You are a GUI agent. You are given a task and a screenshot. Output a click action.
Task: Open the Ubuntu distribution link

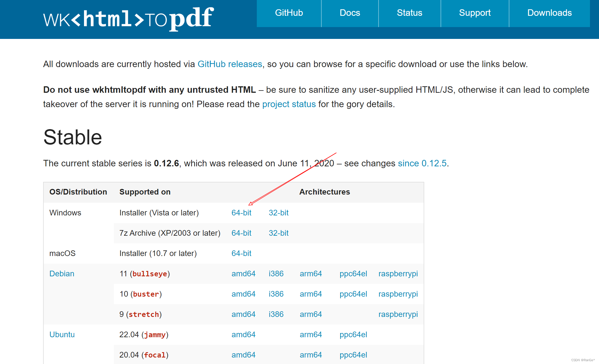click(62, 335)
